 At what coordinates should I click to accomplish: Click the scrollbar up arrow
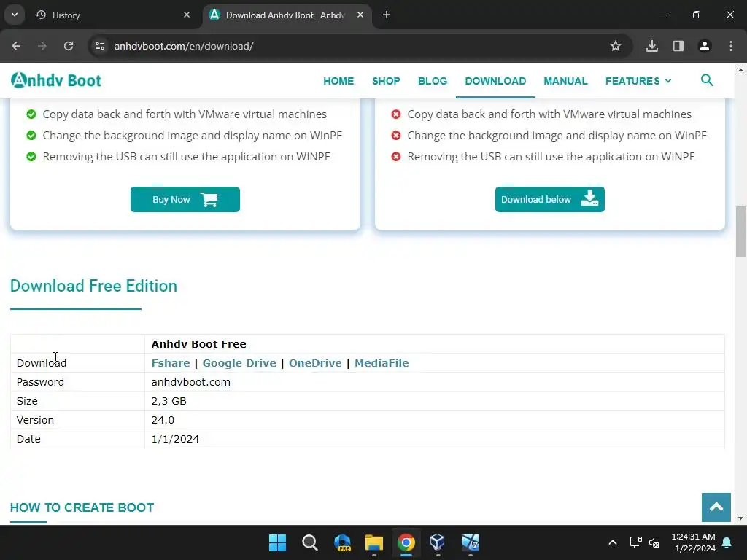[740, 70]
